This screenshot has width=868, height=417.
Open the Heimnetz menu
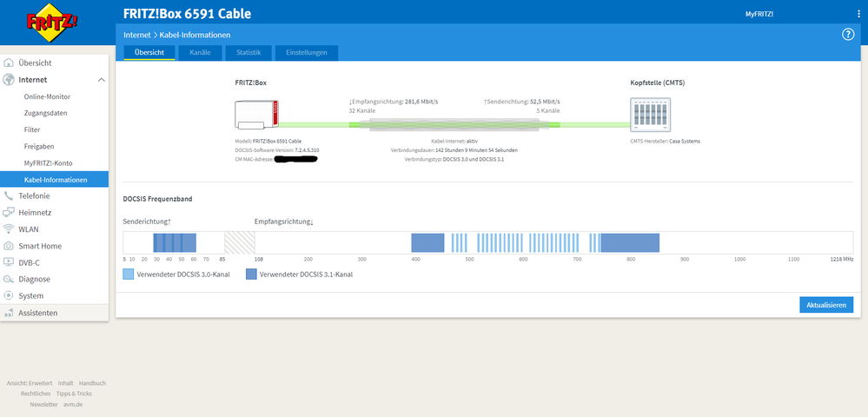(54, 213)
